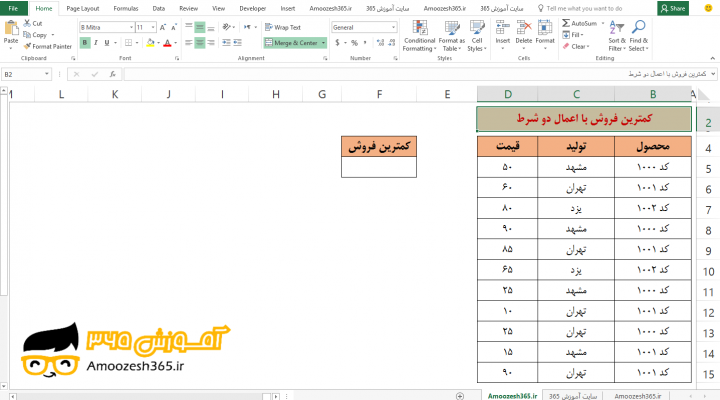The image size is (720, 400).
Task: Click the Paste clipboard icon
Action: click(x=11, y=30)
